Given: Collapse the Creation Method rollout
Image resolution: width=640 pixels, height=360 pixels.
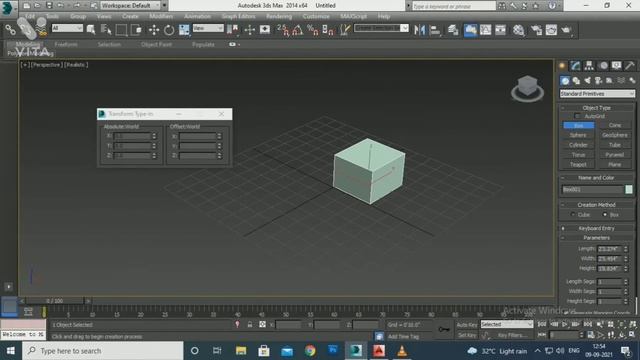Looking at the screenshot, I should [597, 204].
